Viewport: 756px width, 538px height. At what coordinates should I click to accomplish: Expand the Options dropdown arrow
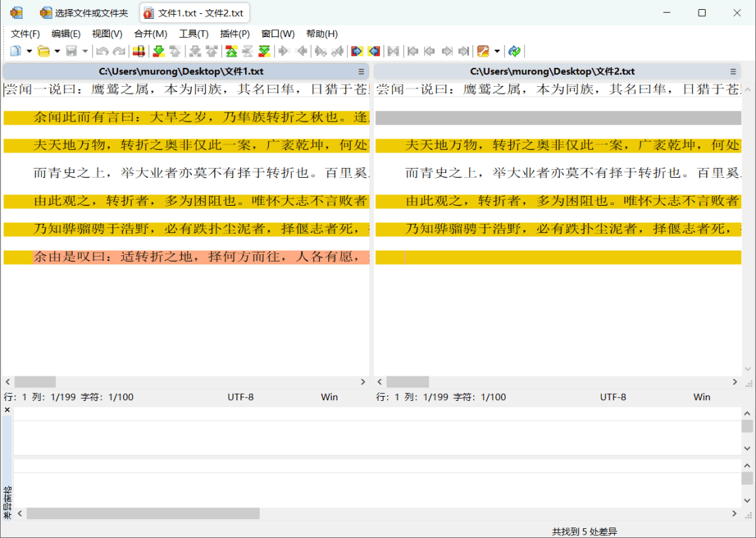(496, 50)
